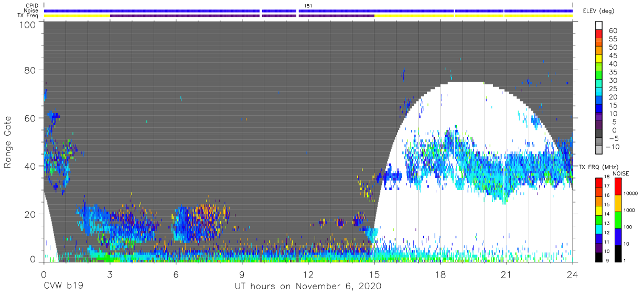Viewport: 644px width, 297px height.
Task: Click the 50 value on the ELEV colorbar
Action: pyautogui.click(x=613, y=48)
